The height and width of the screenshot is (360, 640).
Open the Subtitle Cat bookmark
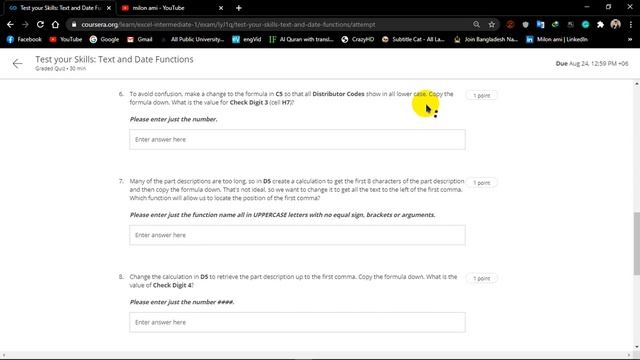(413, 39)
